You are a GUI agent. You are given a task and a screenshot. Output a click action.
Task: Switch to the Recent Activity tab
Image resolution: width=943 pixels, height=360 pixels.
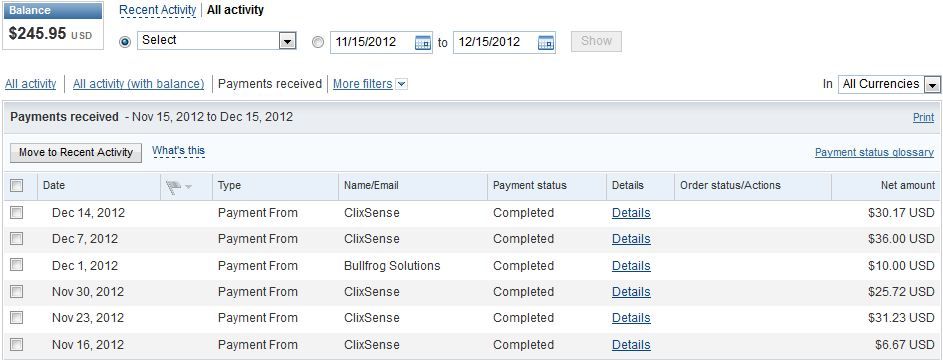158,10
